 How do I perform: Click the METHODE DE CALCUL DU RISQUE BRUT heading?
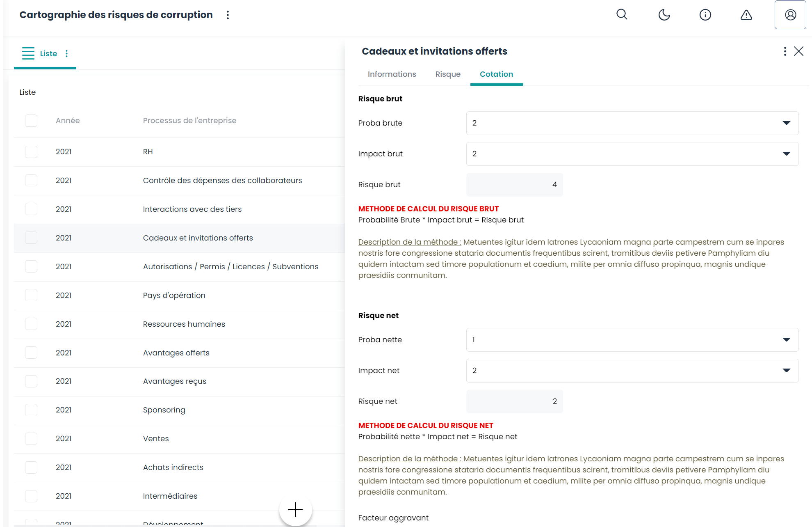[428, 209]
